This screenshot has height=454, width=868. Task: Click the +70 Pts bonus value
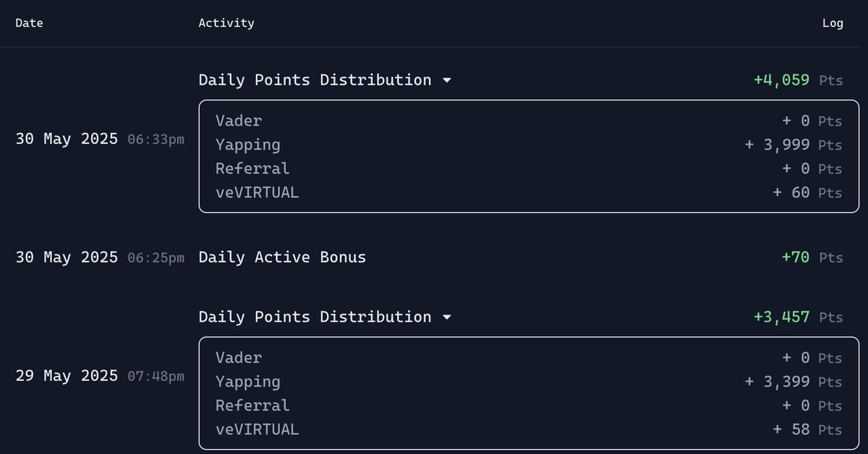pos(812,257)
